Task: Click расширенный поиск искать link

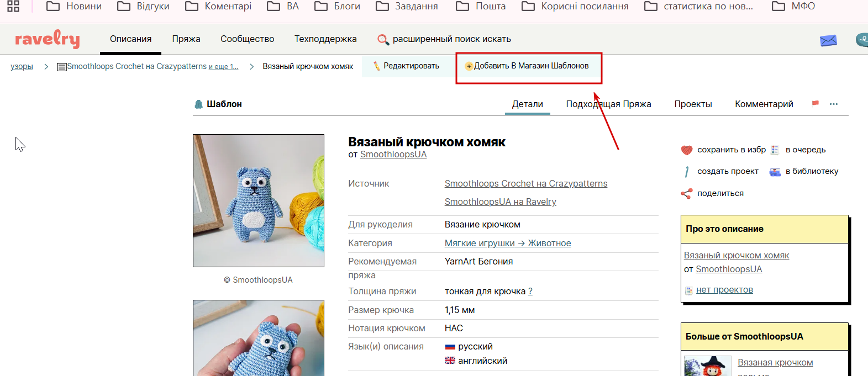Action: pos(452,39)
